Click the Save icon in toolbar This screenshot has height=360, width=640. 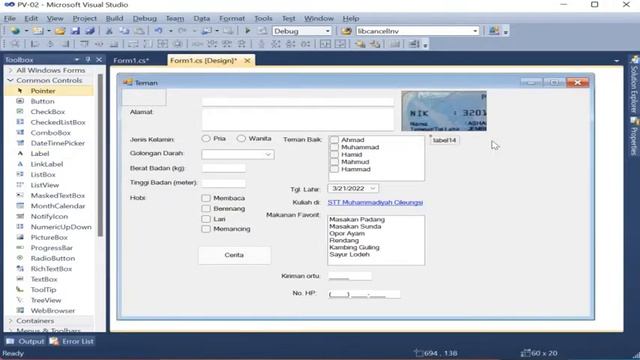pyautogui.click(x=76, y=31)
